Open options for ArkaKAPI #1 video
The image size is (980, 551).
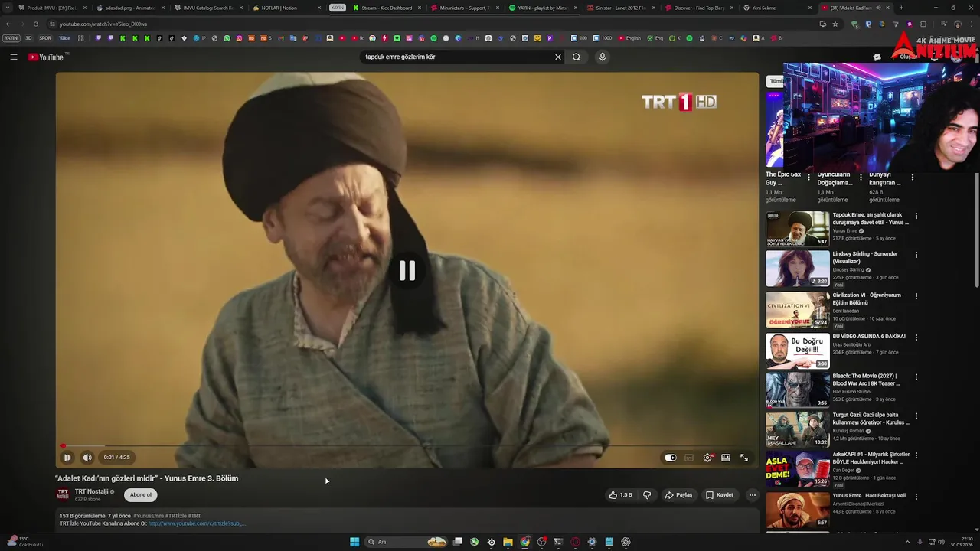[x=916, y=456]
